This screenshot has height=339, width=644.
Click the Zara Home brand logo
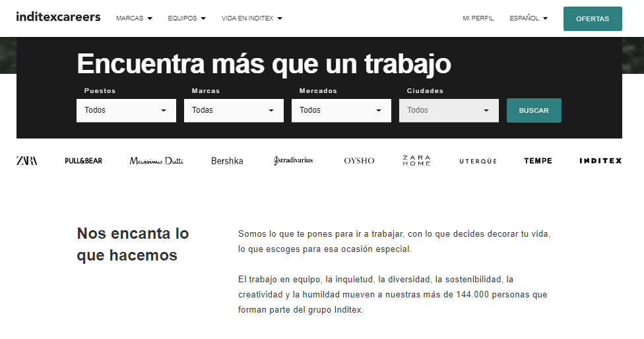(416, 160)
